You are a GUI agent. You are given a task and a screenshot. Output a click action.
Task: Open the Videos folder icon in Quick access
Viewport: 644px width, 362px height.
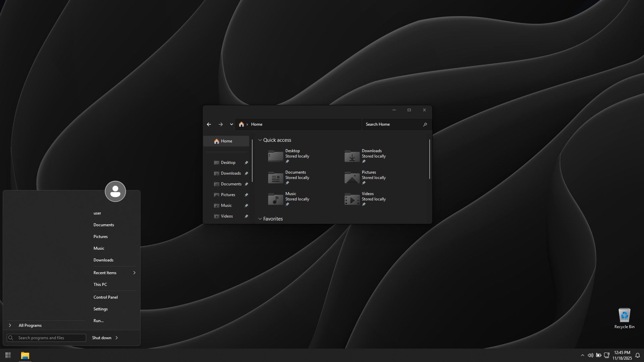point(352,199)
